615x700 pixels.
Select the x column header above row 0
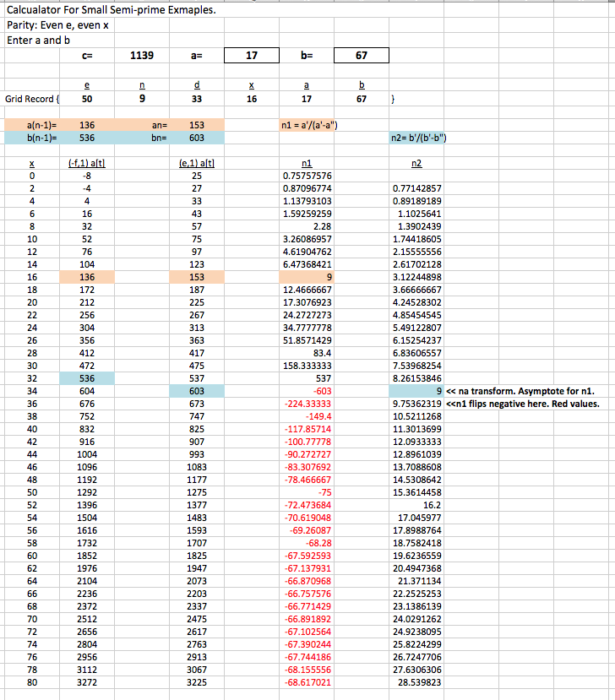tap(32, 164)
